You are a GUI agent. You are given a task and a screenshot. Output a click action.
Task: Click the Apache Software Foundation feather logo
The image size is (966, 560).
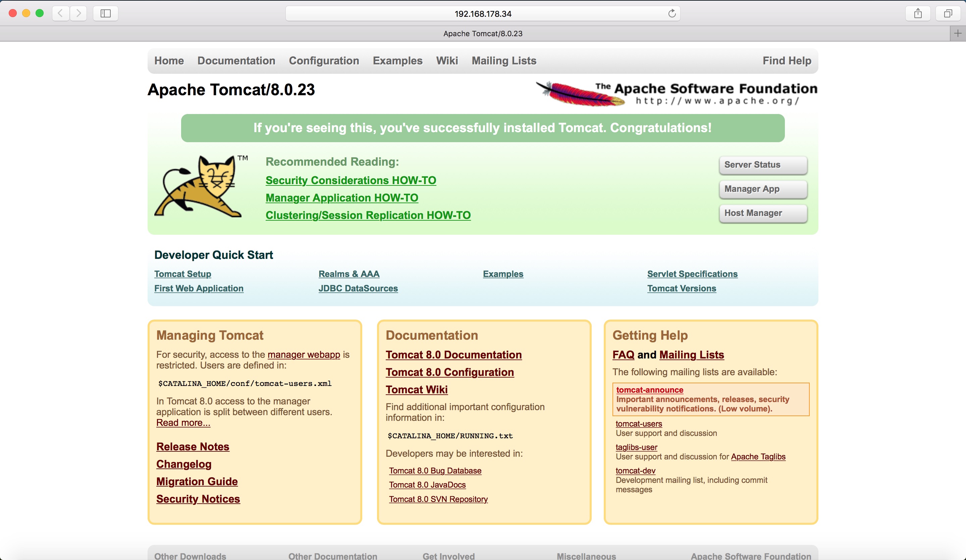coord(677,94)
